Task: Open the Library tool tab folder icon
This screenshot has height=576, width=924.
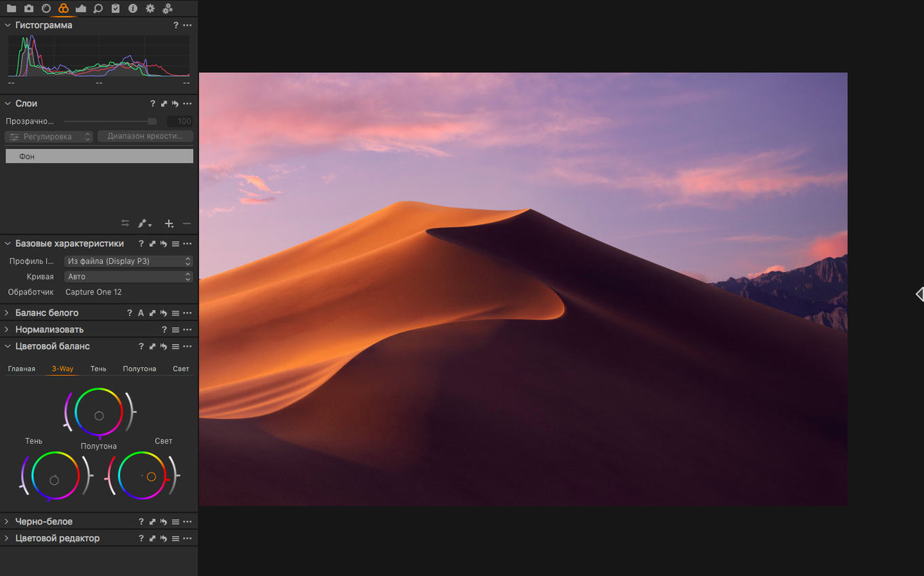Action: coord(12,8)
